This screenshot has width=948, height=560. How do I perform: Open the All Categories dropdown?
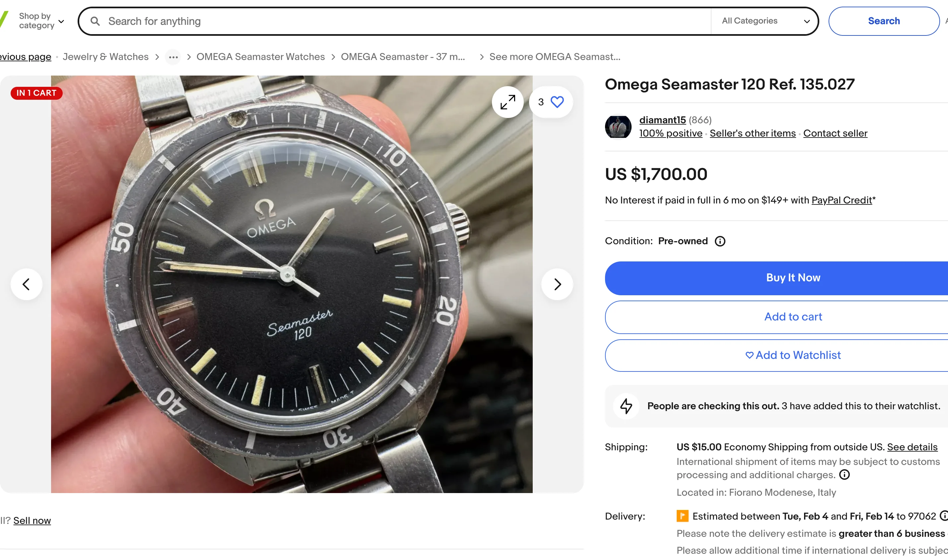tap(765, 21)
